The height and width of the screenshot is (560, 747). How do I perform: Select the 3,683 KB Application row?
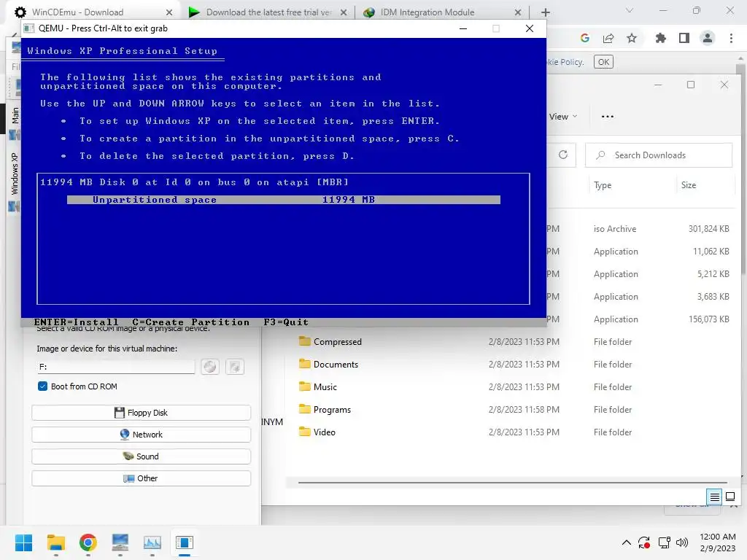click(640, 297)
